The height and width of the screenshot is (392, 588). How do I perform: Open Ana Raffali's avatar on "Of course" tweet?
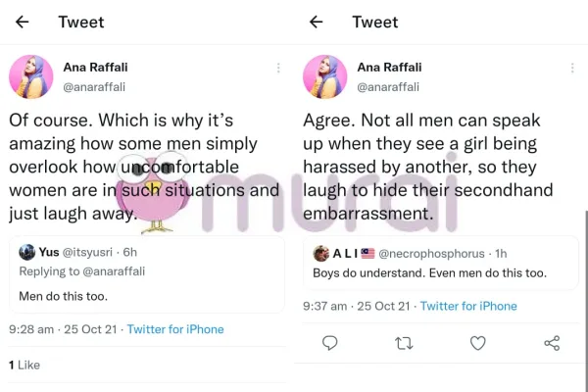(x=31, y=77)
